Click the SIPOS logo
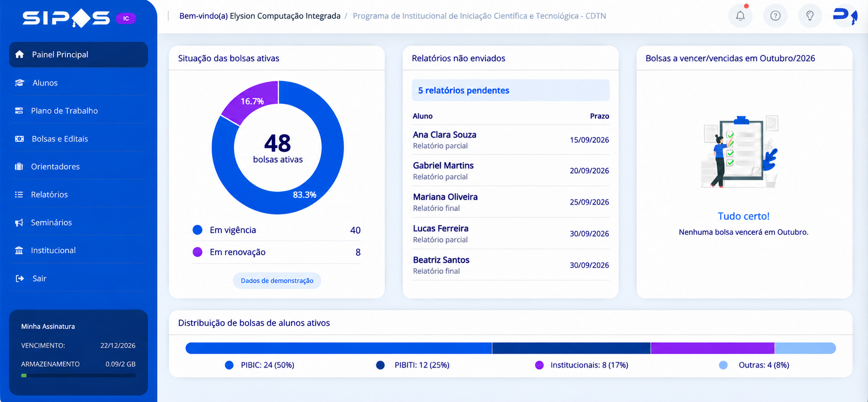The width and height of the screenshot is (868, 402). [x=66, y=18]
